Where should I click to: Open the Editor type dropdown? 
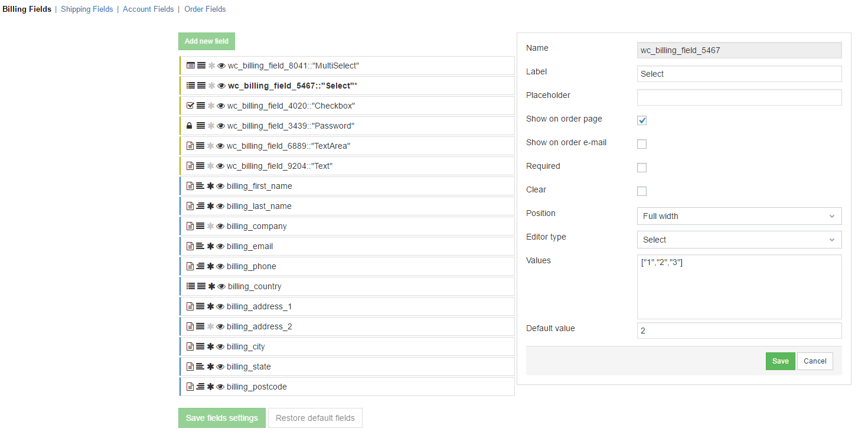pos(739,240)
